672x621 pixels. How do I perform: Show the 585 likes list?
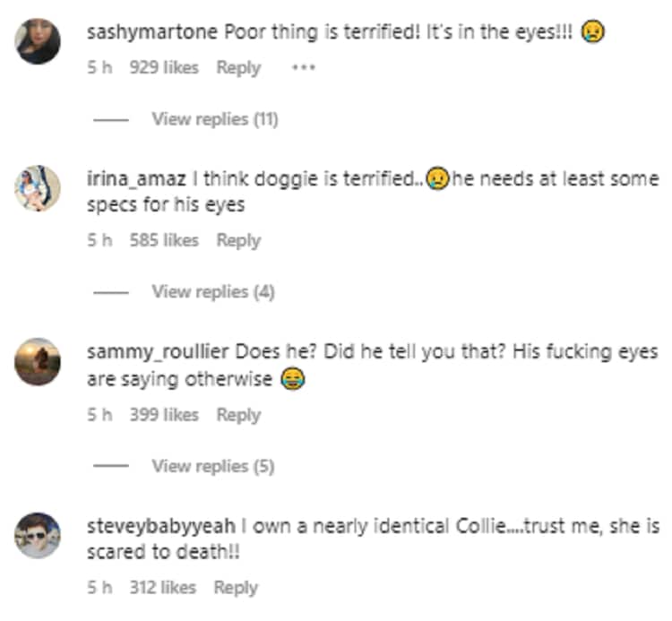point(164,240)
